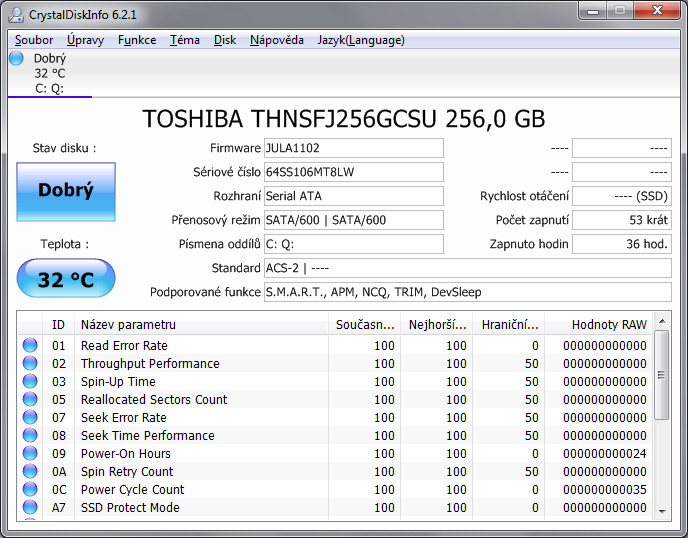Click the CrystalDiskInfo title bar app icon
Viewport: 688px width, 538px height.
click(x=18, y=13)
